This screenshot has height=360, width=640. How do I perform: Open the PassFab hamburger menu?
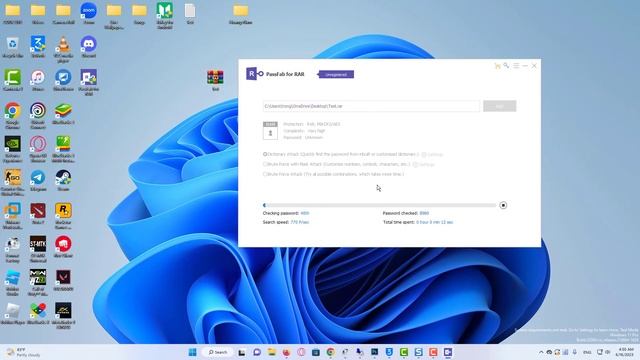(516, 66)
